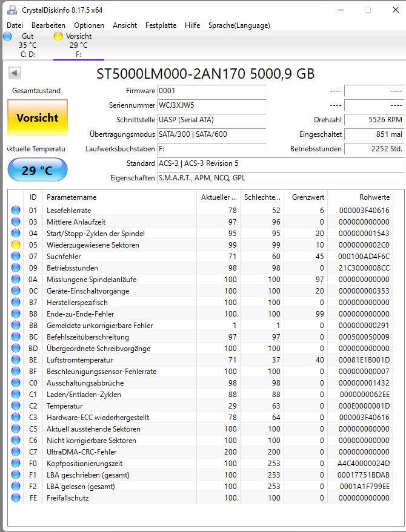
Task: Open the Festplatte menu
Action: (x=161, y=25)
